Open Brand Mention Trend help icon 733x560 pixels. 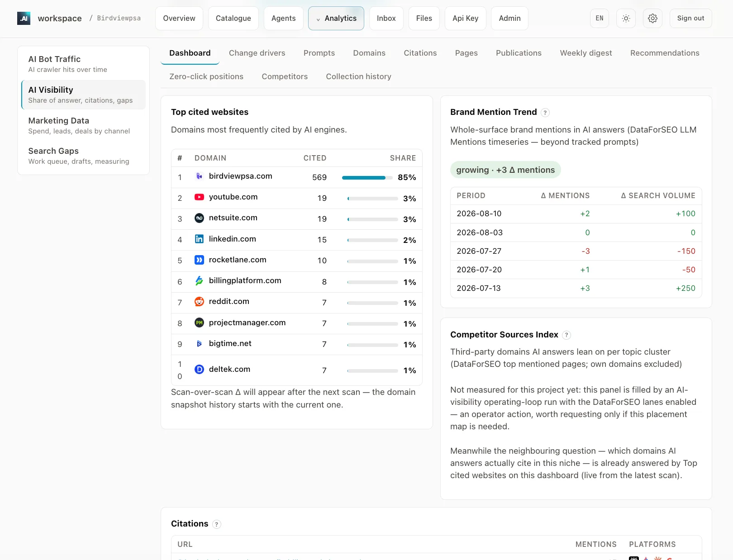coord(545,113)
